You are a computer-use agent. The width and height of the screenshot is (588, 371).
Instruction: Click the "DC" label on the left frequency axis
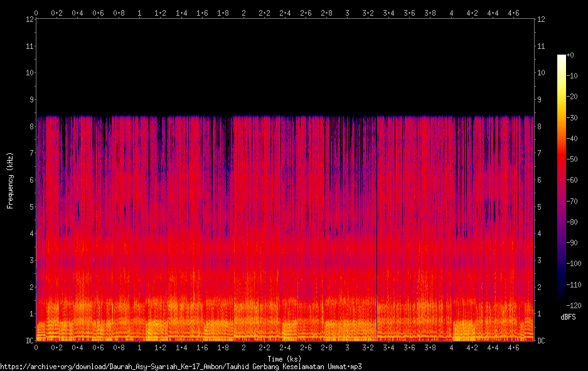[x=29, y=341]
